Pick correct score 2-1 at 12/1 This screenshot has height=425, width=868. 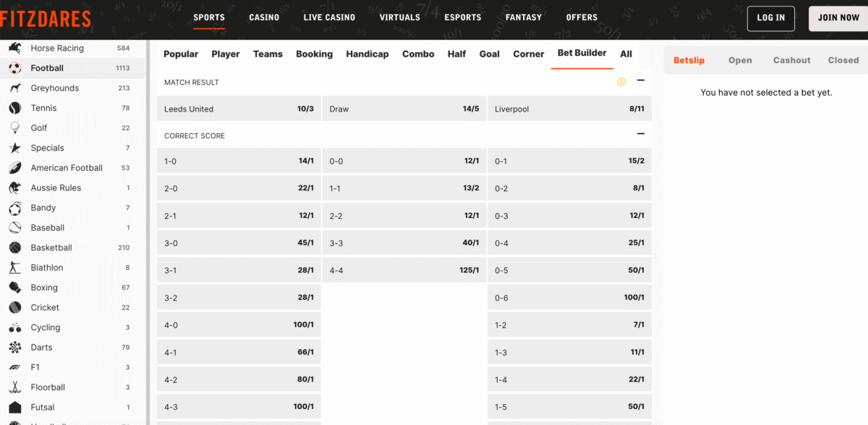(x=239, y=216)
